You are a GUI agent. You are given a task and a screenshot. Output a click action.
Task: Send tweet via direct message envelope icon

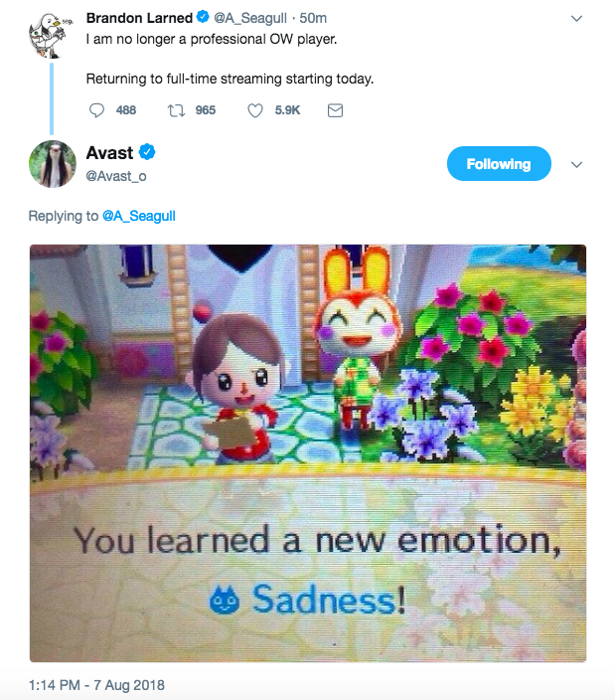pos(335,110)
